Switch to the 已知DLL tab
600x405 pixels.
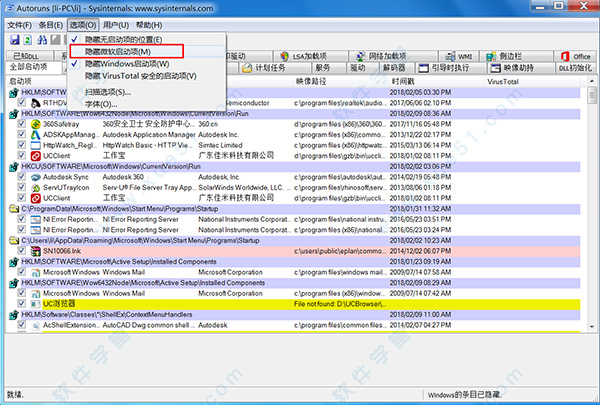(29, 56)
